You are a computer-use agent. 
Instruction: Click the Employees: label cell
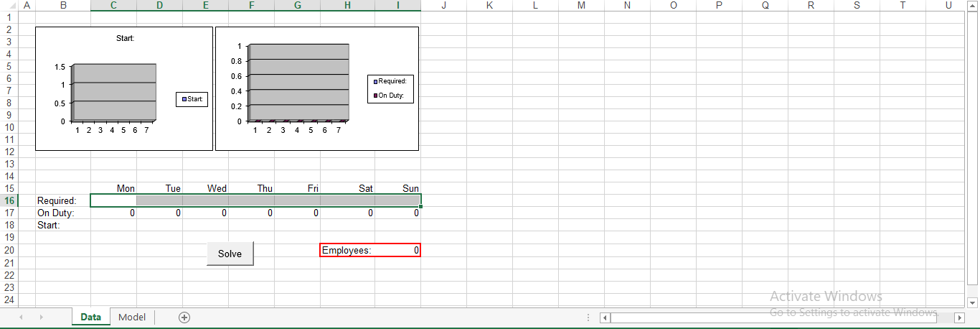tap(347, 250)
